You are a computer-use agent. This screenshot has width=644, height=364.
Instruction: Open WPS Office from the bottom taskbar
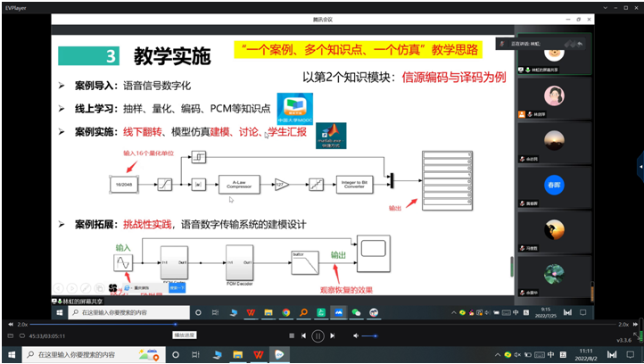click(x=257, y=354)
